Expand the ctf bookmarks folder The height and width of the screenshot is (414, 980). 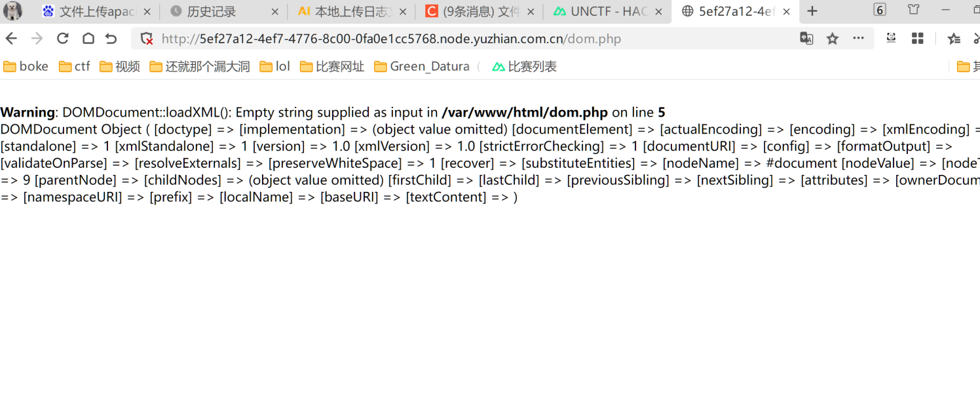pyautogui.click(x=75, y=67)
